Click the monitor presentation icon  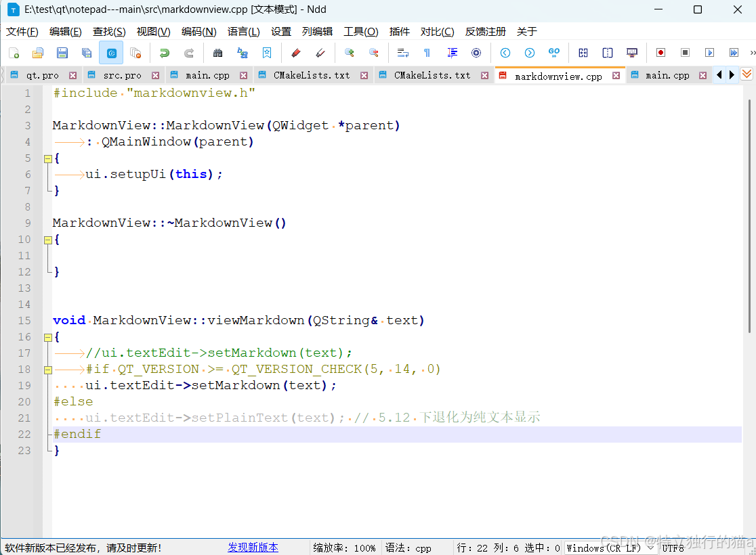click(x=631, y=53)
